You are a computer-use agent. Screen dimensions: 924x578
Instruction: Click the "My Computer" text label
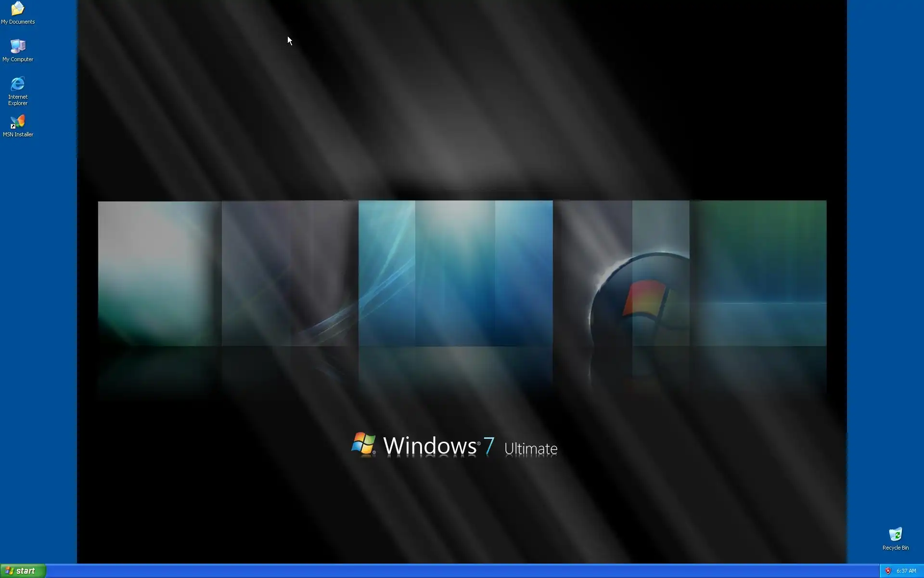pyautogui.click(x=18, y=59)
